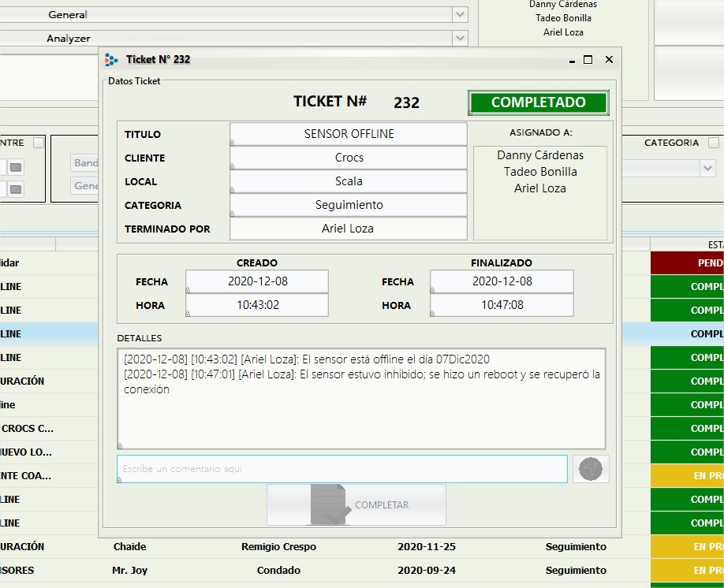Click the lock icon under the TITULO field
This screenshot has height=588, width=724.
point(231,143)
